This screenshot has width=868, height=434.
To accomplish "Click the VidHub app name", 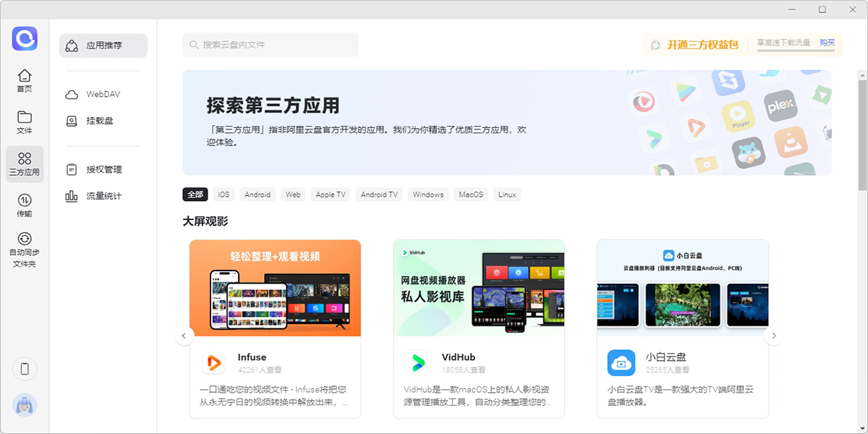I will 459,357.
